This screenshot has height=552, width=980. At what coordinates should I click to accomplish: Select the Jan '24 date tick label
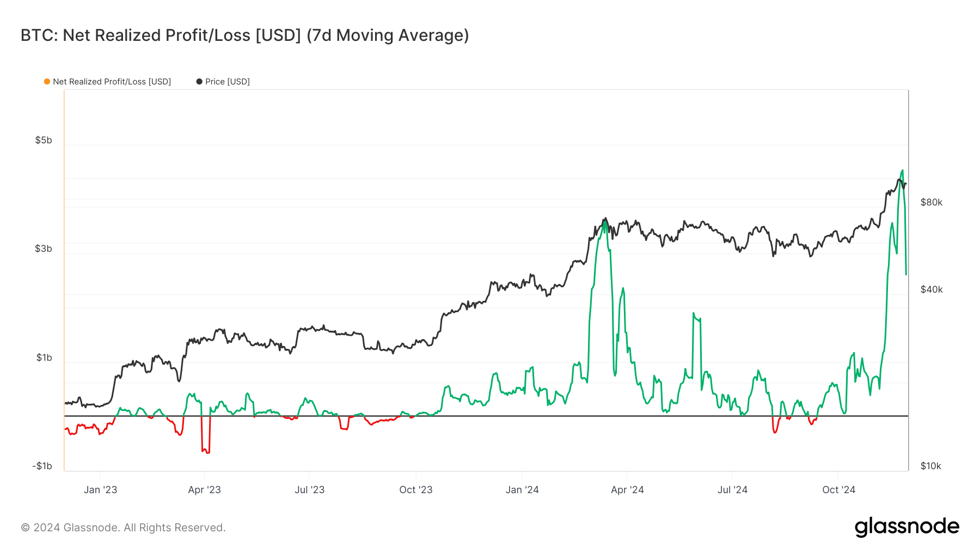click(x=522, y=490)
